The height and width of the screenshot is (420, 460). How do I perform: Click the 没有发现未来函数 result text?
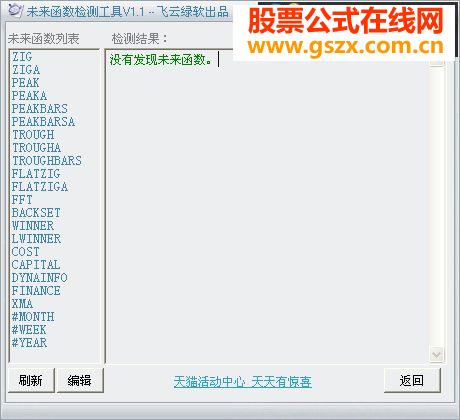pyautogui.click(x=161, y=60)
